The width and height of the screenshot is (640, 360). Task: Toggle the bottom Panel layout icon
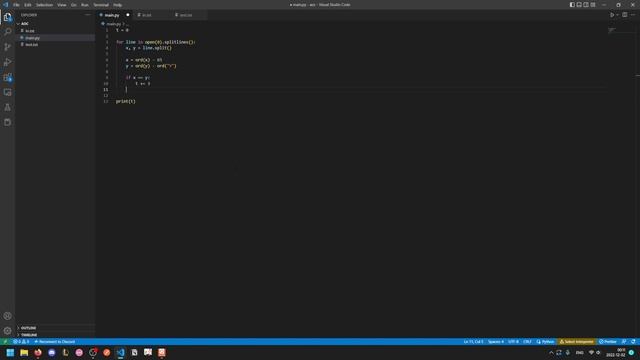[579, 5]
